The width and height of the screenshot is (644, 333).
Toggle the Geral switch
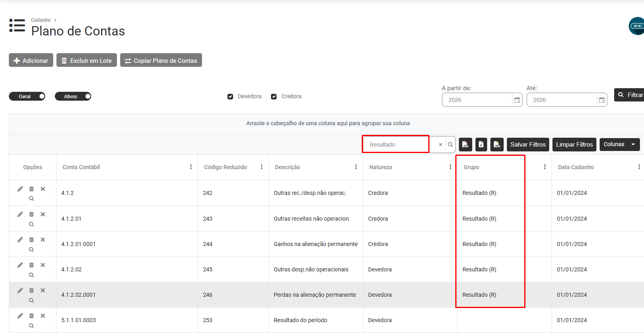(27, 96)
